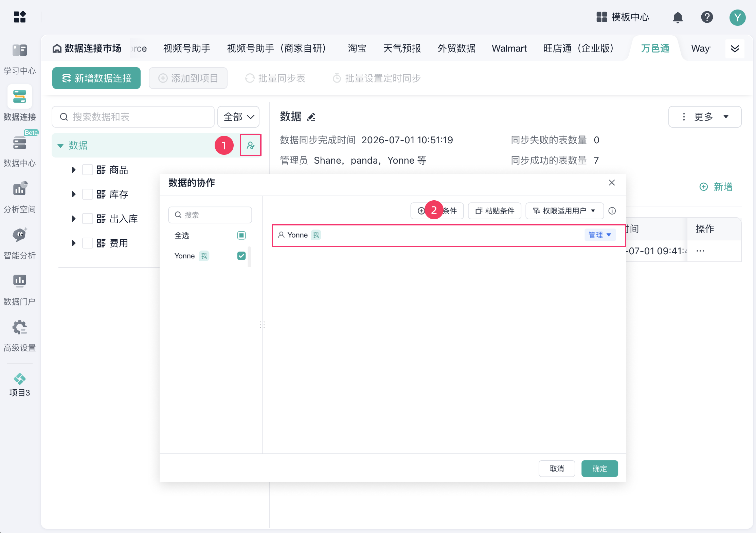Switch to the Walmart tab
The height and width of the screenshot is (533, 756).
(x=509, y=48)
